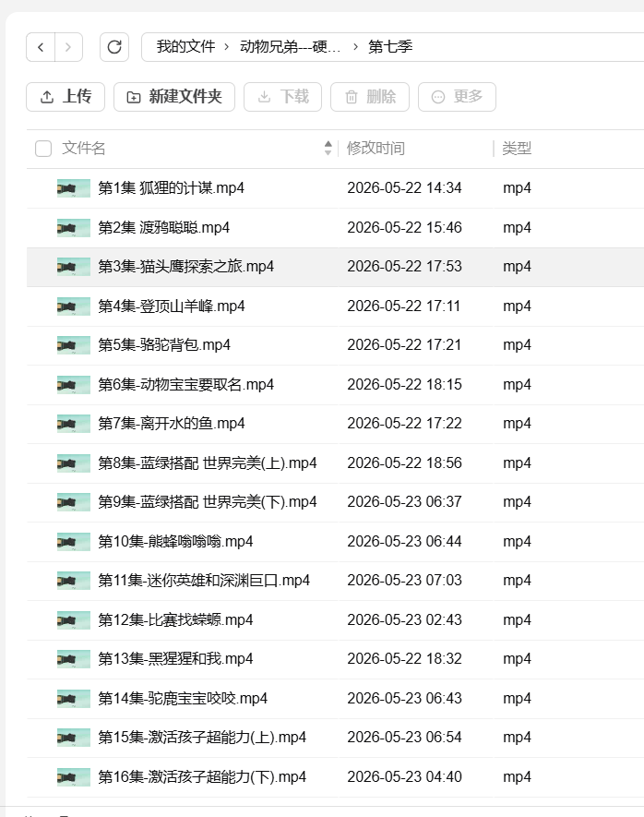644x817 pixels.
Task: Select file name 第13集-黑猩猩和我.mp4
Action: click(x=175, y=659)
